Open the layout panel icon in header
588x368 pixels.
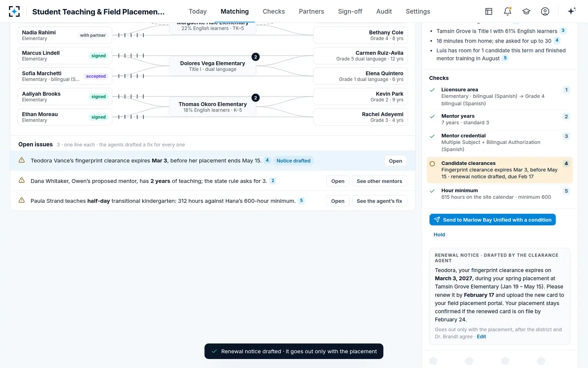point(489,11)
